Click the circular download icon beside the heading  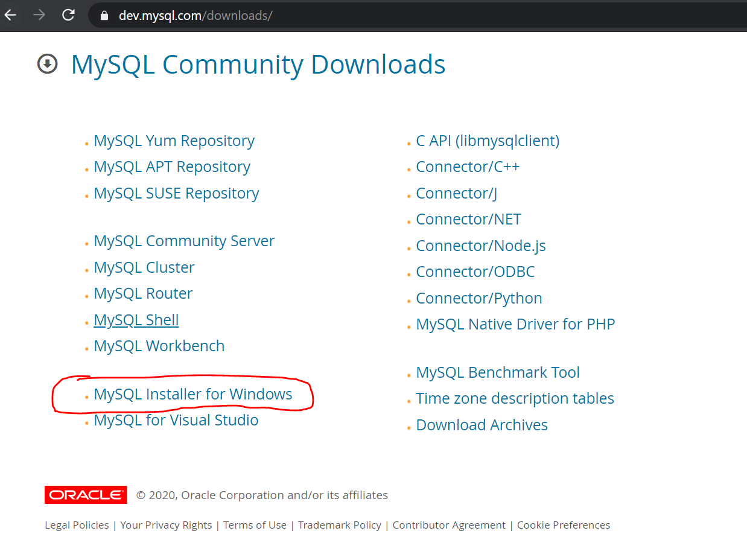tap(48, 63)
